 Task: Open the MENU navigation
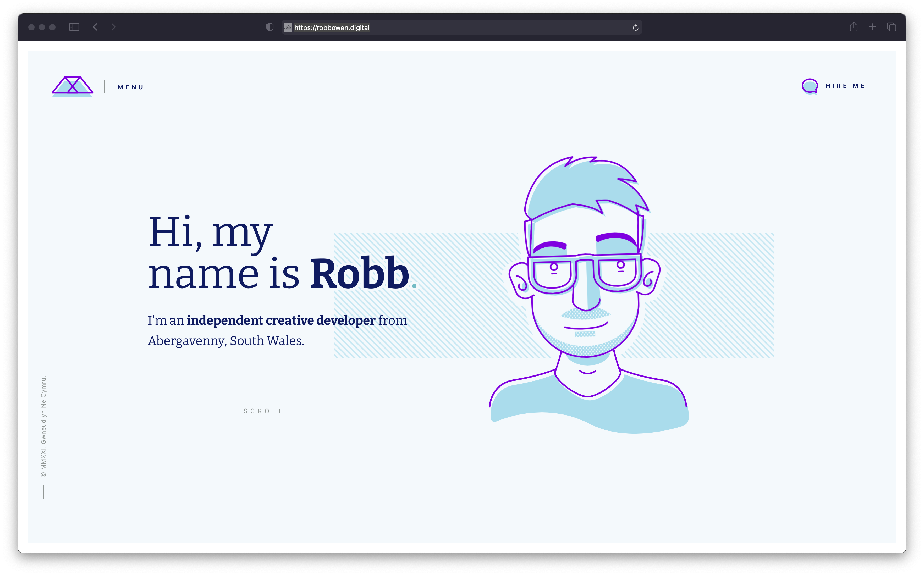click(x=130, y=87)
